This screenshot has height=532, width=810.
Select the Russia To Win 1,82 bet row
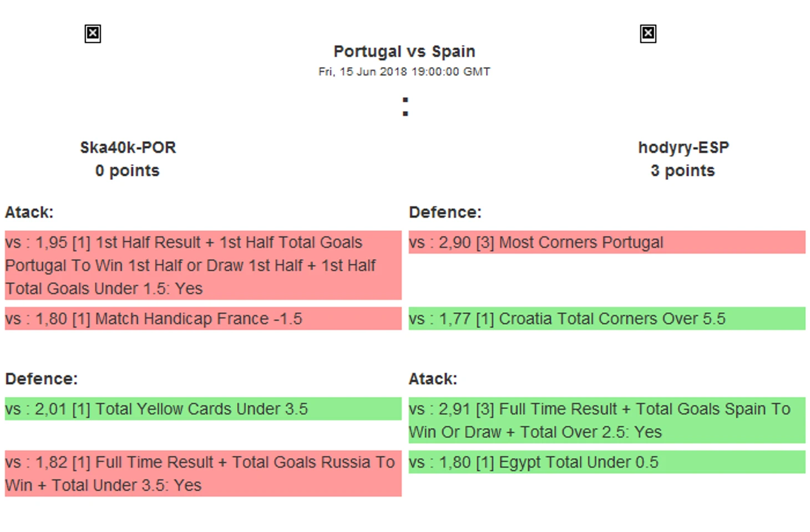[203, 473]
